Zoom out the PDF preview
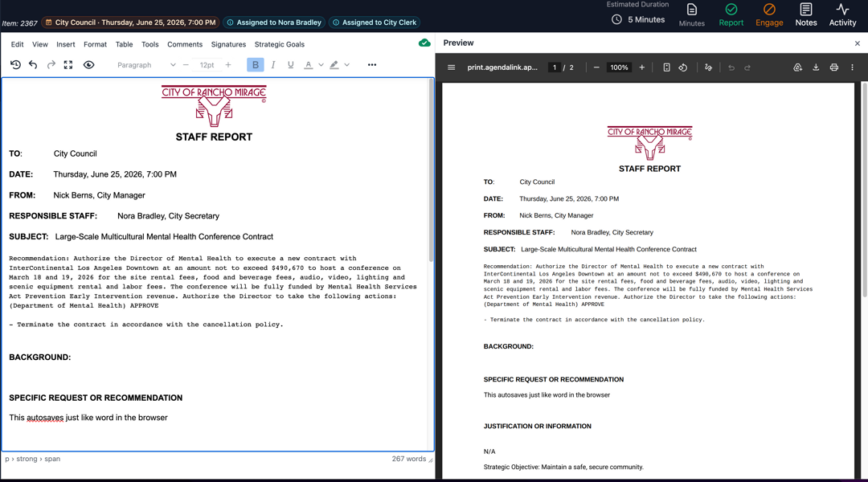868x482 pixels. pos(596,67)
